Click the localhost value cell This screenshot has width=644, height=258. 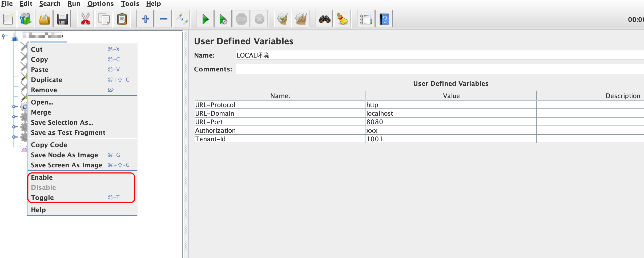click(451, 113)
